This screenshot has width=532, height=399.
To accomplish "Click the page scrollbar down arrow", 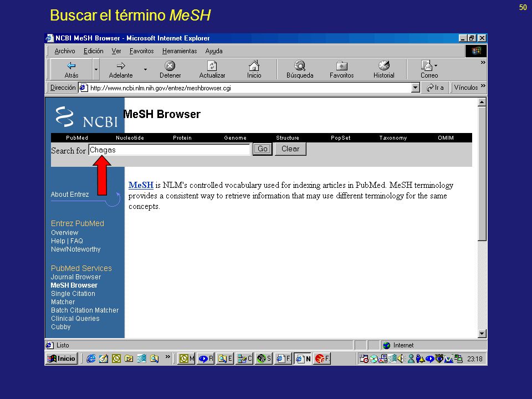I will (482, 334).
